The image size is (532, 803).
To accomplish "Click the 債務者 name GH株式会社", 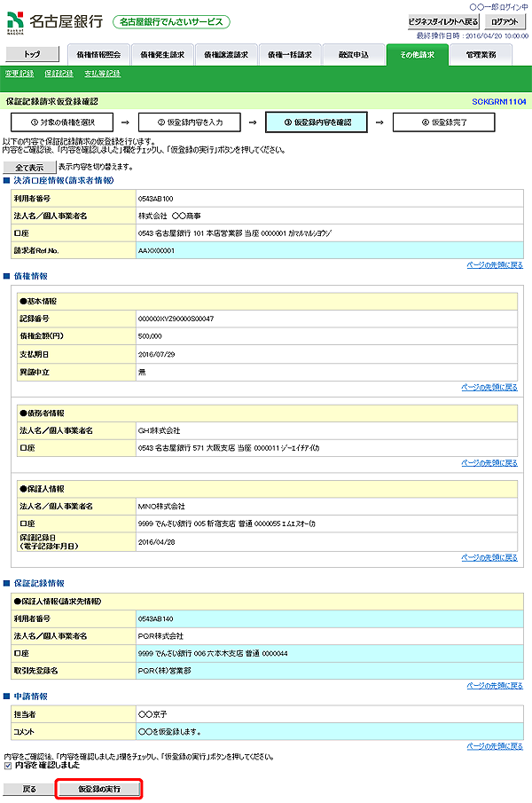I will tap(159, 430).
